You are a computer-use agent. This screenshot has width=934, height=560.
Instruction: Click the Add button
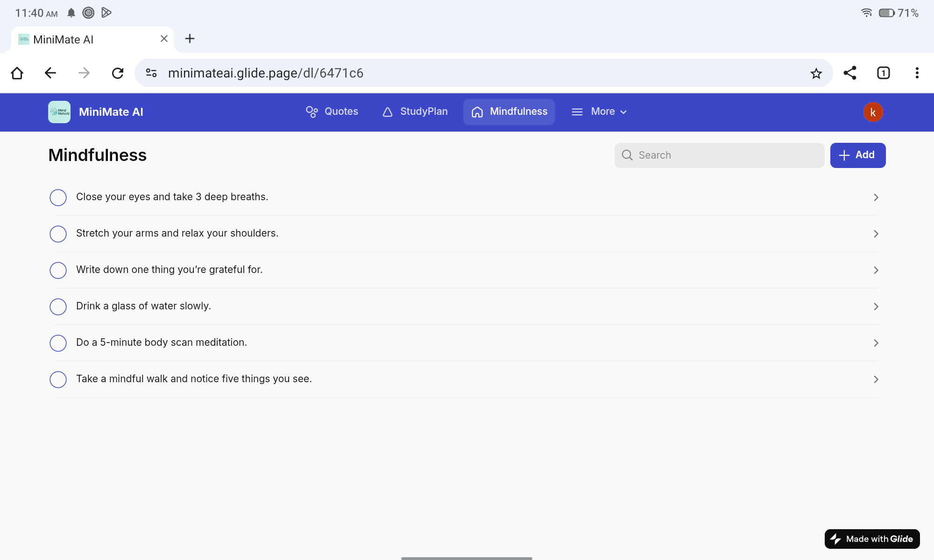pos(857,155)
